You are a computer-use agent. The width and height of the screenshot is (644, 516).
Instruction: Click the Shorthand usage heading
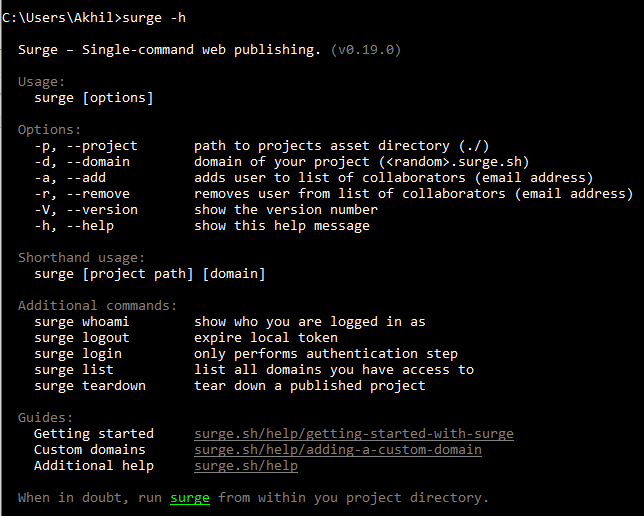(x=82, y=258)
